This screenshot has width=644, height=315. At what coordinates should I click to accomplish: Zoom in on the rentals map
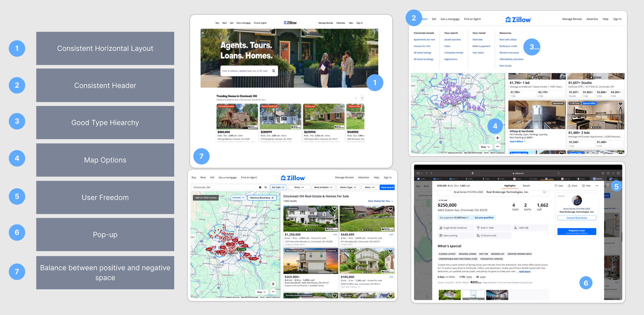click(x=497, y=138)
